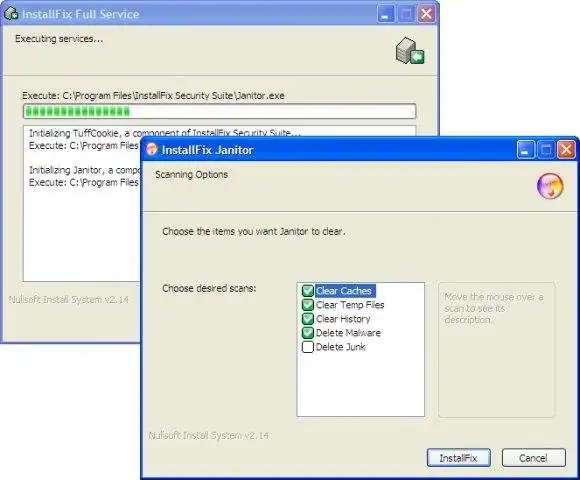Viewport: 580px width, 480px height.
Task: Click the InstallFix Janitor title bar icon
Action: point(152,149)
